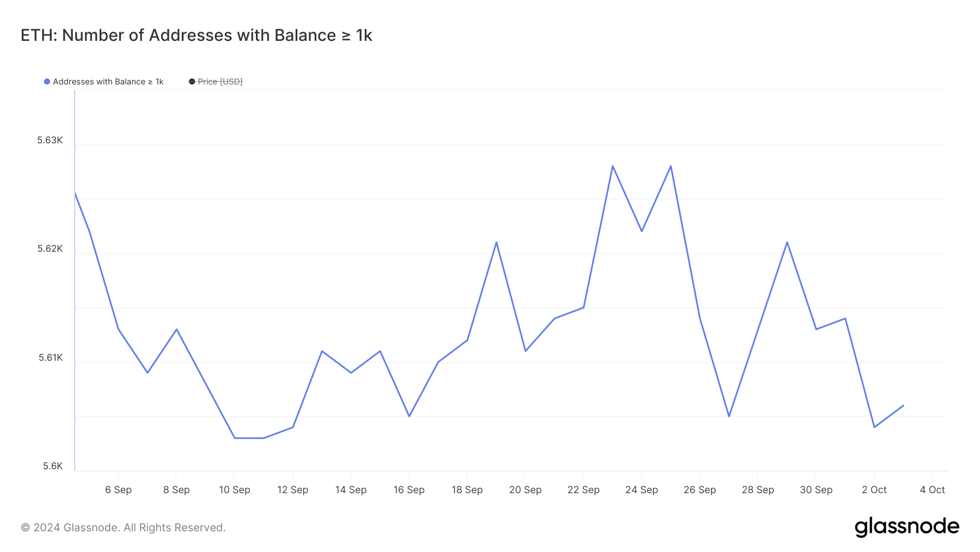Click the 4 Oct date label
Viewport: 980px width, 552px height.
(932, 490)
